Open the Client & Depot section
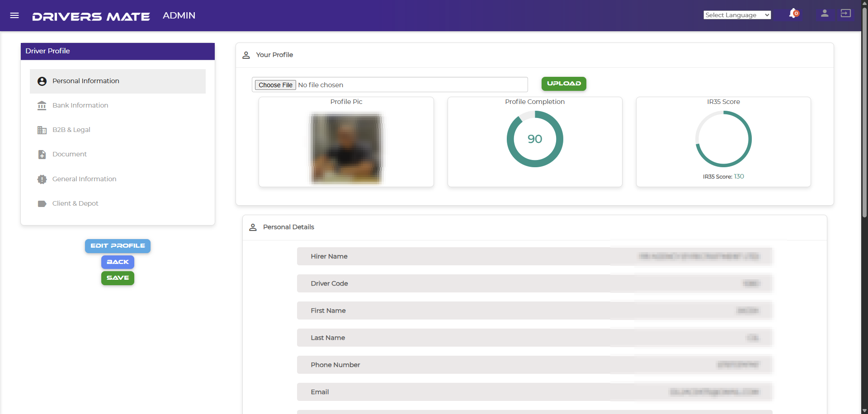868x414 pixels. 118,204
